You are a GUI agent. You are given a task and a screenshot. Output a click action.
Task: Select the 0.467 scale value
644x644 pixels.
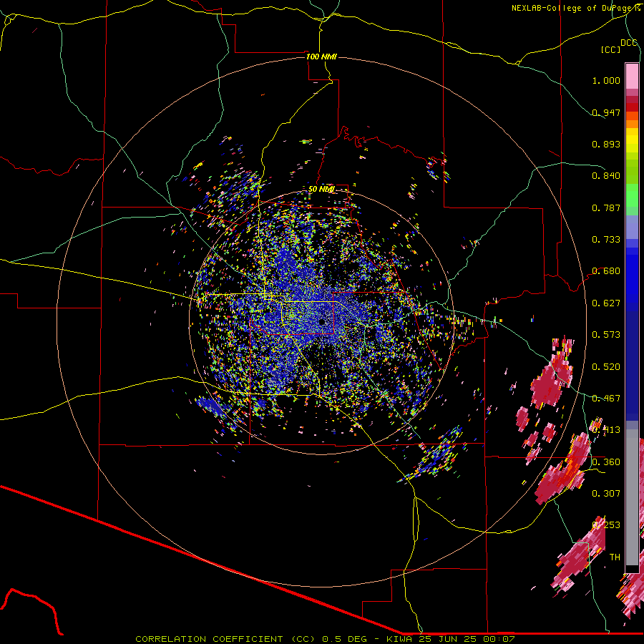(606, 399)
